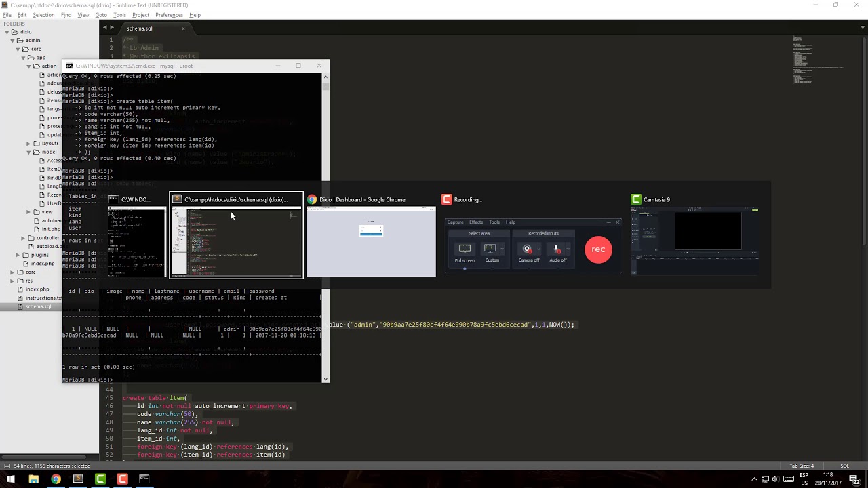Click the next-tab arrow in tab bar

point(112,28)
